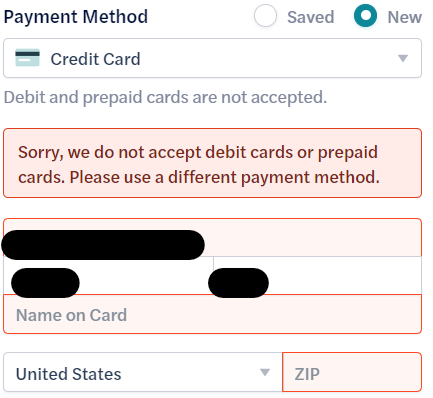Focus the ZIP code field
Screen dimensions: 433x398
352,372
